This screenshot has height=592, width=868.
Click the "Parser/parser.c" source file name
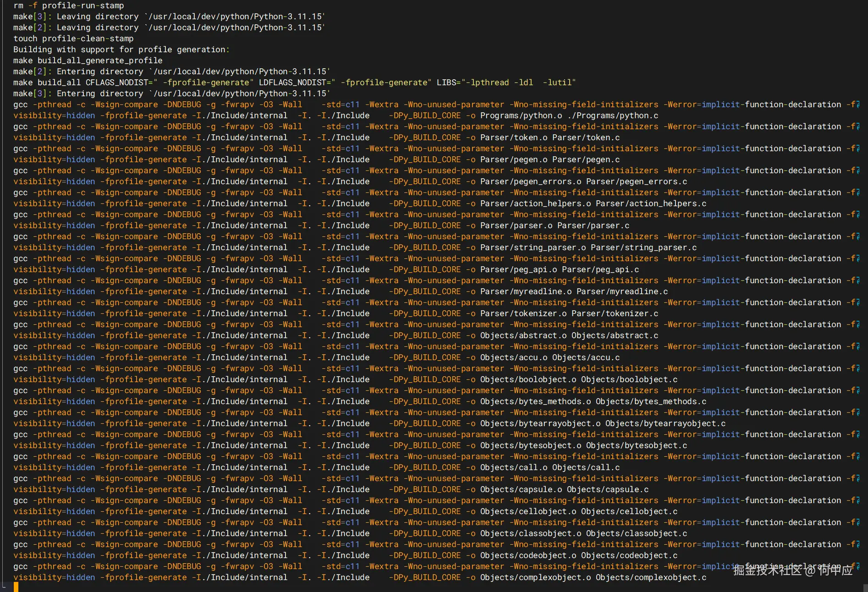click(593, 225)
